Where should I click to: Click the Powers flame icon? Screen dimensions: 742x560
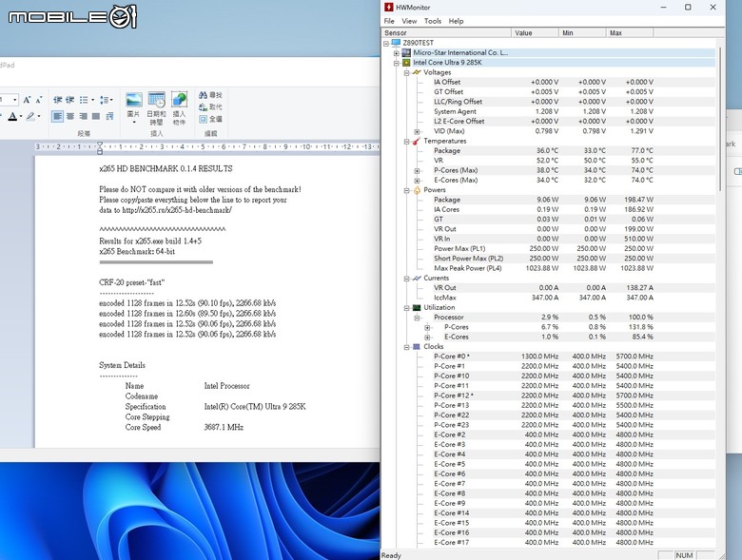coord(417,190)
